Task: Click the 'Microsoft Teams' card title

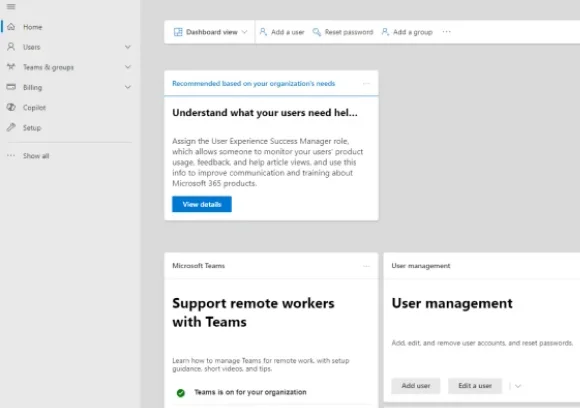Action: [198, 266]
